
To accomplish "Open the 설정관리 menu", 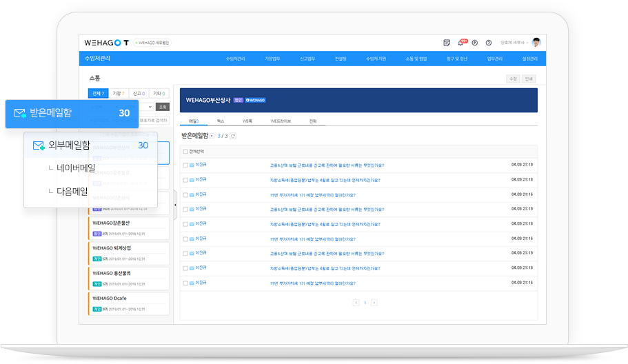I will coord(529,59).
